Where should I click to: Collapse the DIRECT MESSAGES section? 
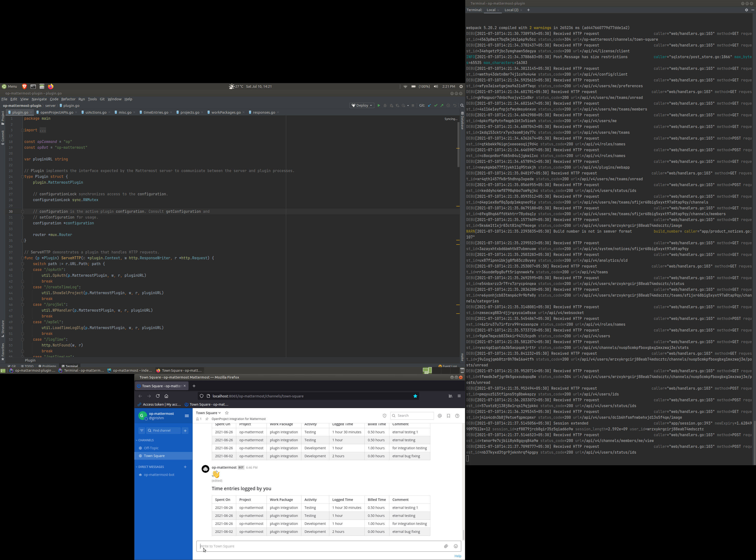point(150,467)
